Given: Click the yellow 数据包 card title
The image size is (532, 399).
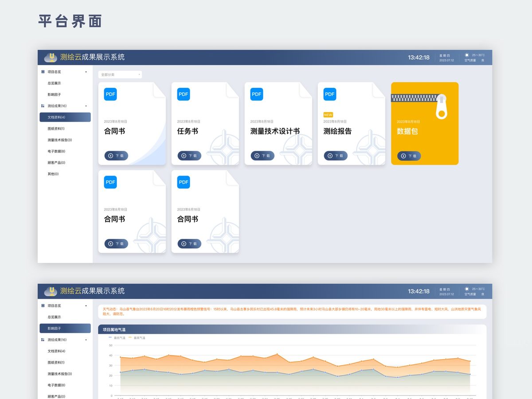Looking at the screenshot, I should point(407,131).
